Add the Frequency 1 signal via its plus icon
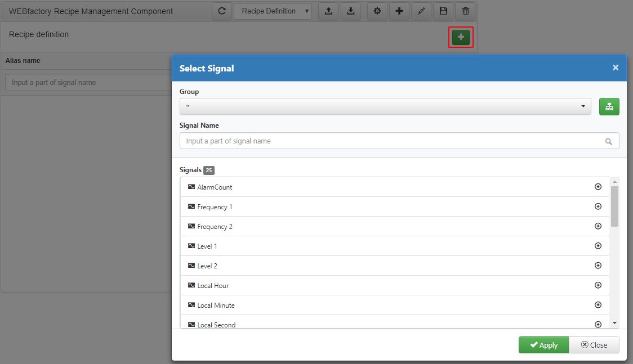633x364 pixels. (598, 206)
